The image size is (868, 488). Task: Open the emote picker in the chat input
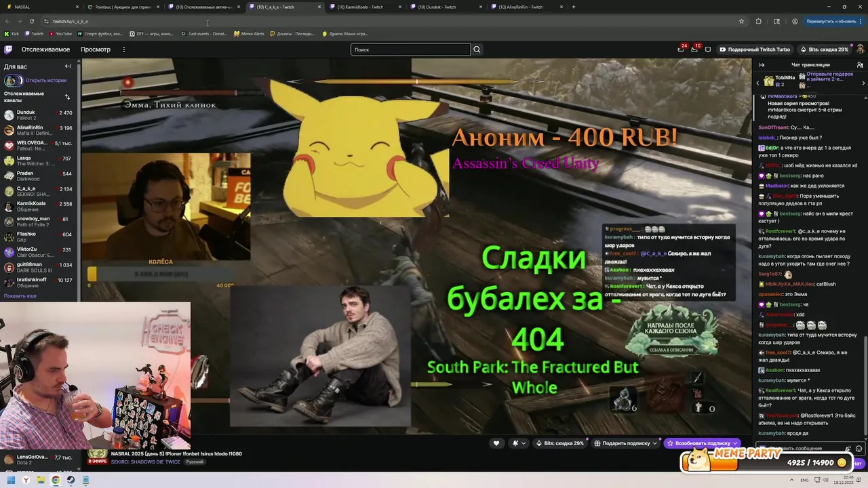pos(859,449)
